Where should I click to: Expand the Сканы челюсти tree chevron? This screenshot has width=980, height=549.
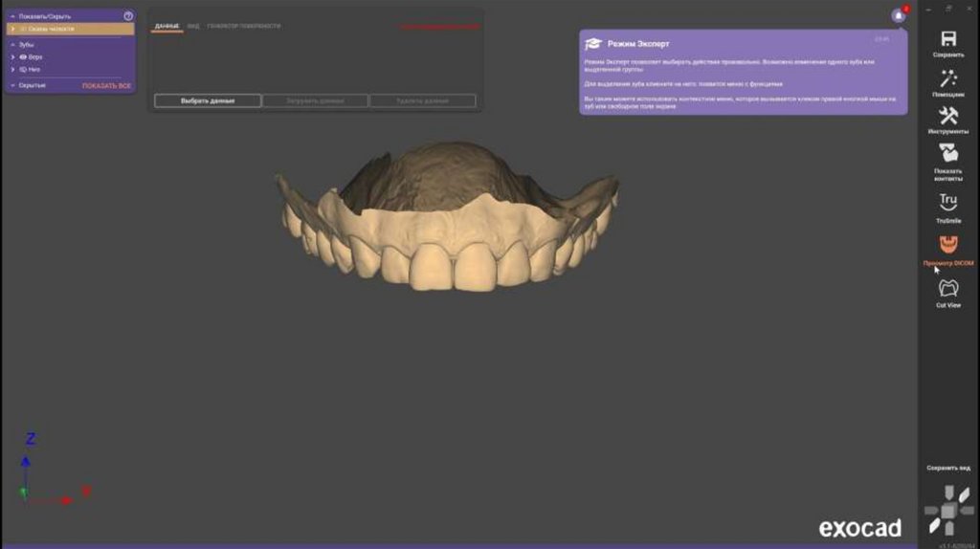point(13,29)
